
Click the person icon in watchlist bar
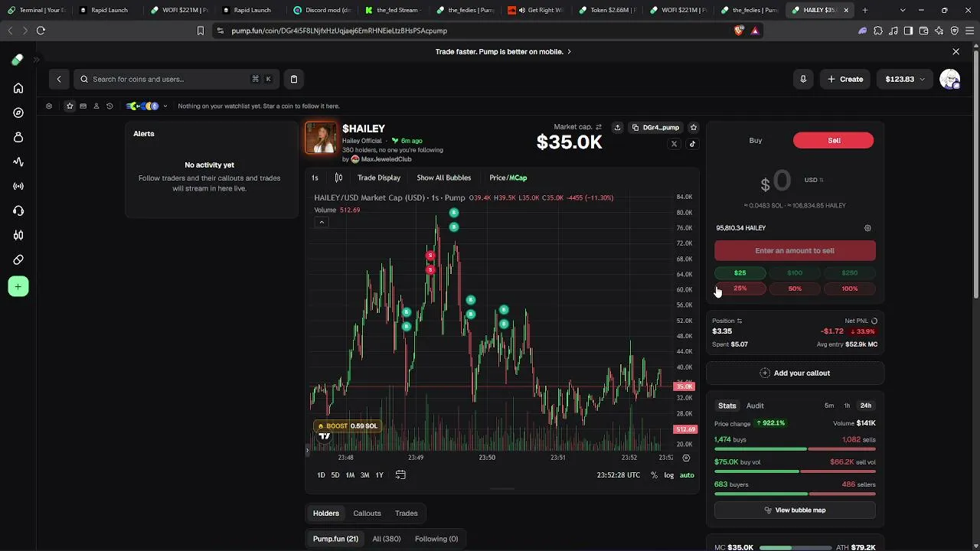pyautogui.click(x=96, y=106)
